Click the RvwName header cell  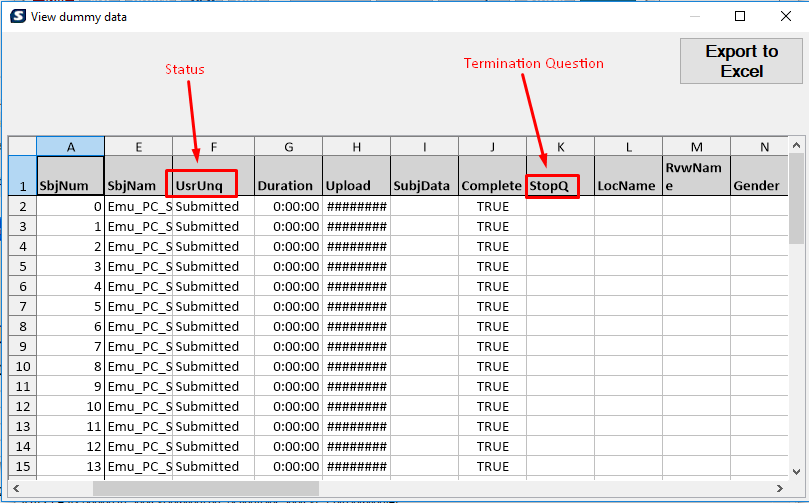pos(697,176)
